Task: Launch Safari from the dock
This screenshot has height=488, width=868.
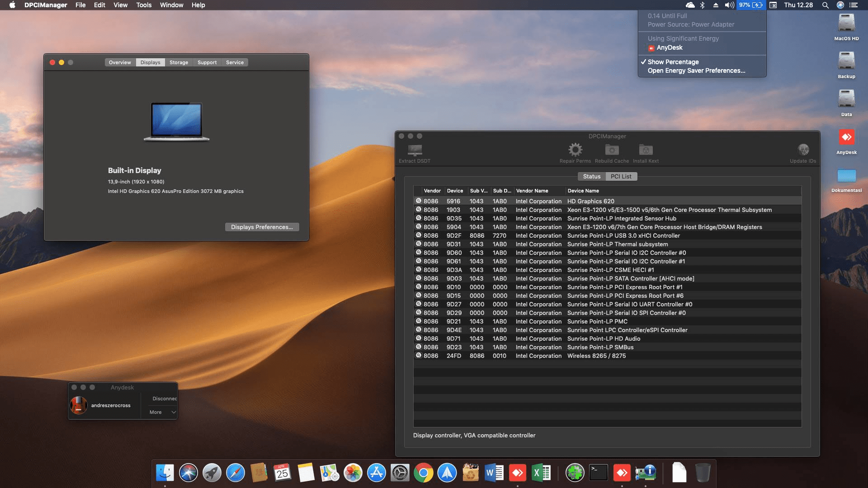Action: tap(236, 473)
